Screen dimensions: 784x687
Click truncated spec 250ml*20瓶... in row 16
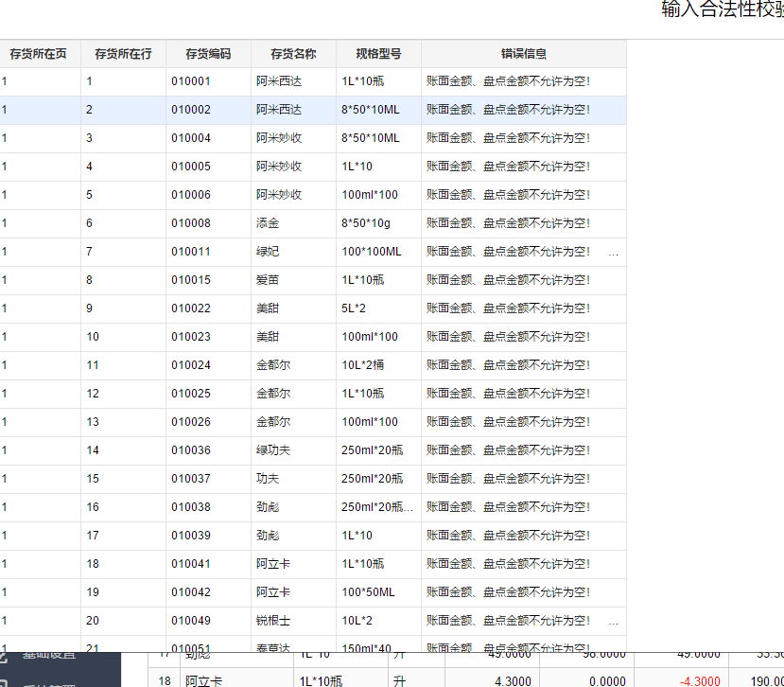pos(377,507)
